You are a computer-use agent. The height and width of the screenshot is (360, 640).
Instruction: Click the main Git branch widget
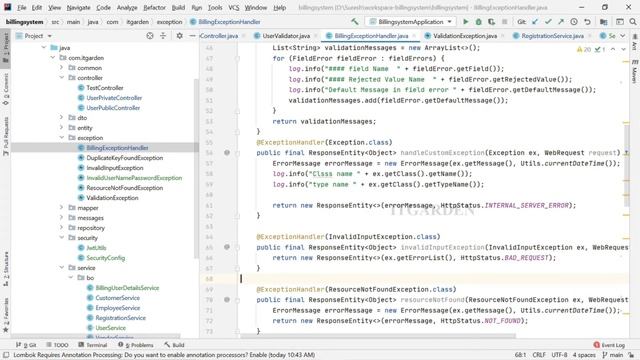point(613,355)
